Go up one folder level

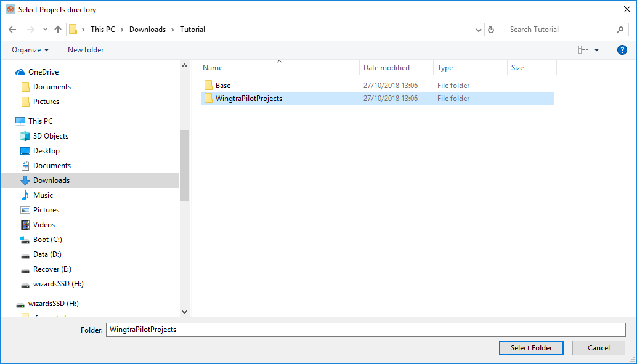pyautogui.click(x=57, y=29)
